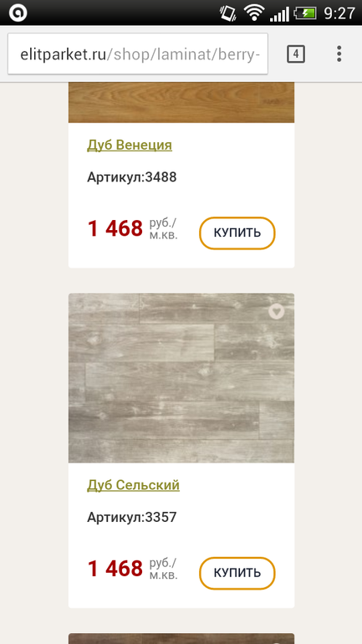Tap the 1 468 price of Дуб Венеция

[115, 229]
